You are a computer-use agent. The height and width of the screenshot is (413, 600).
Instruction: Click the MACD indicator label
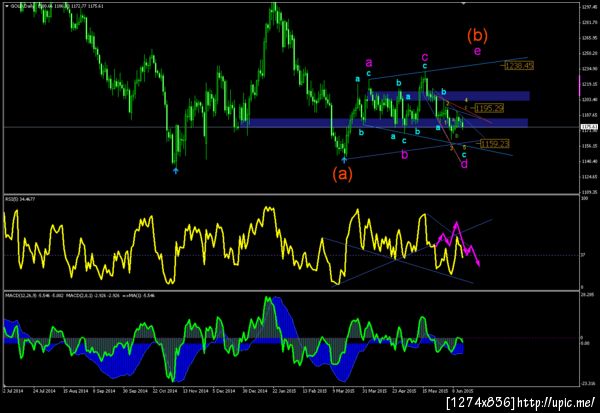pyautogui.click(x=80, y=295)
